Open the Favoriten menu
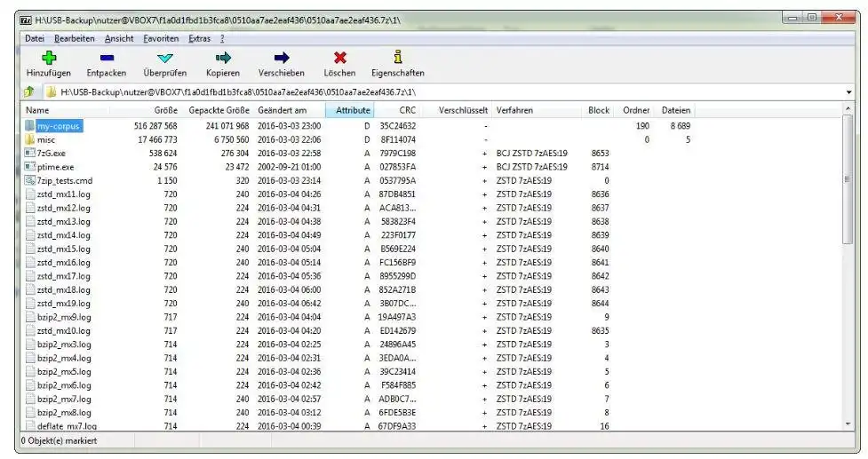Screen dimensions: 868x459 click(161, 39)
